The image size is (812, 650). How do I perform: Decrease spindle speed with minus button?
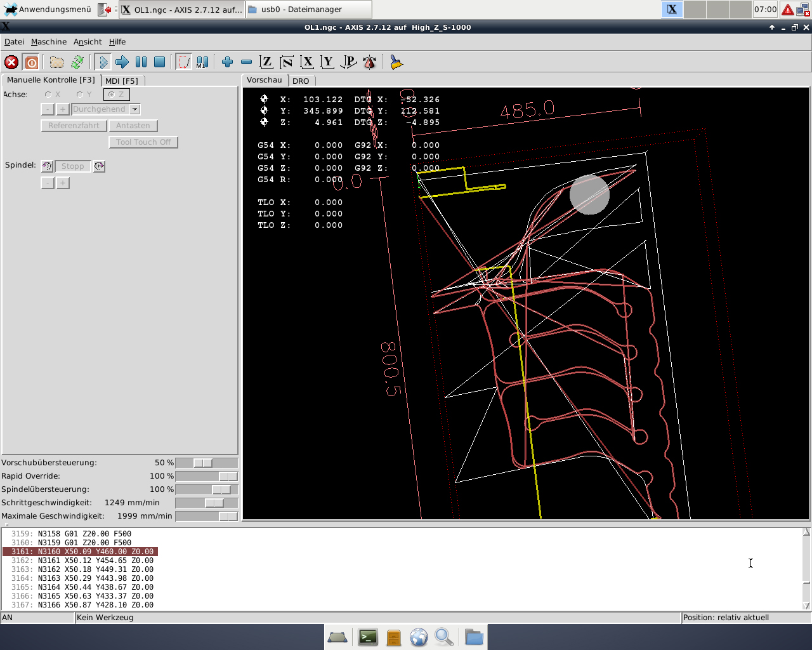tap(48, 183)
